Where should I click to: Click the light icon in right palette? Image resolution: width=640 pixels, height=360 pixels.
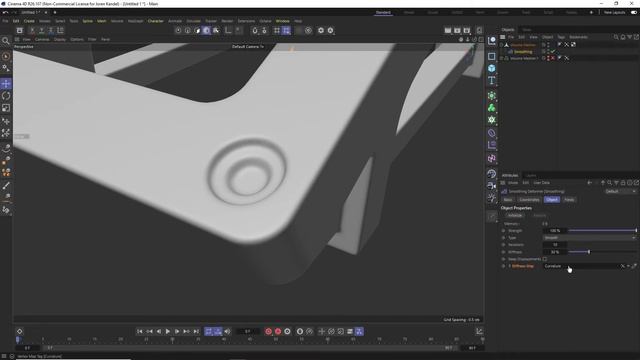(x=491, y=198)
